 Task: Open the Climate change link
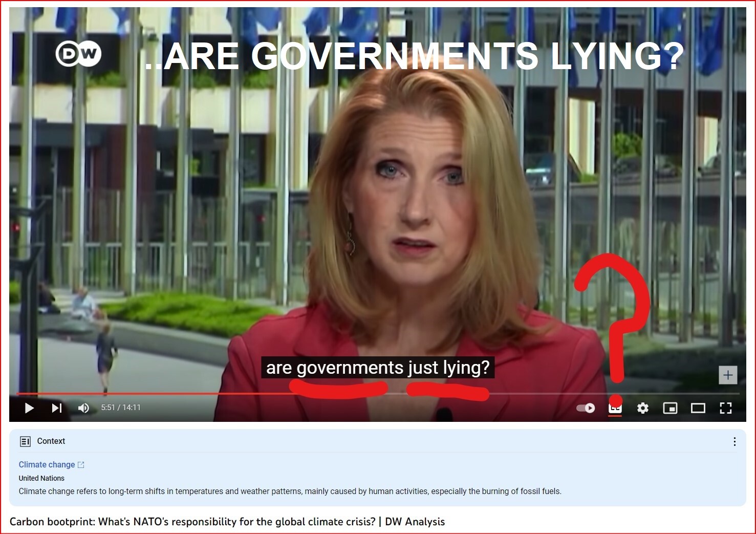(47, 465)
